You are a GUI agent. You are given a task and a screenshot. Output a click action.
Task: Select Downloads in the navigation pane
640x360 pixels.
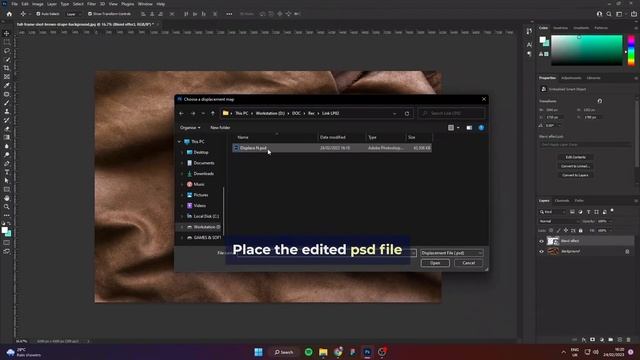click(204, 174)
